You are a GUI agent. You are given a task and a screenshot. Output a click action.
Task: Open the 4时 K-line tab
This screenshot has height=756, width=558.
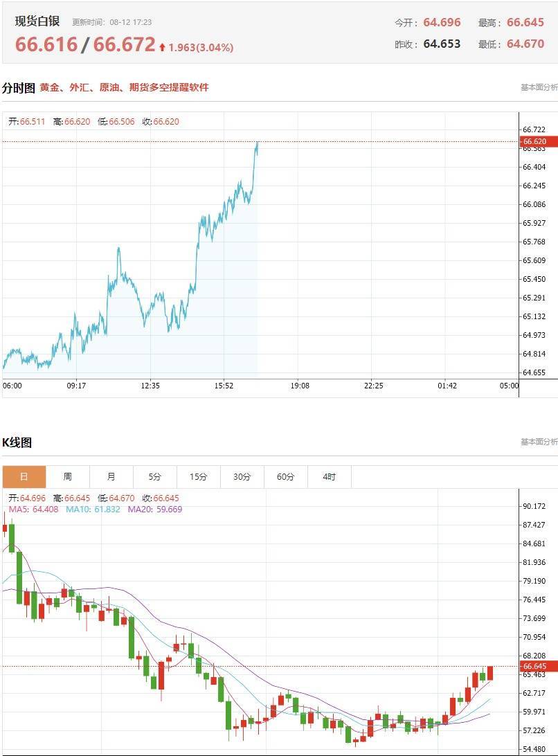[330, 477]
